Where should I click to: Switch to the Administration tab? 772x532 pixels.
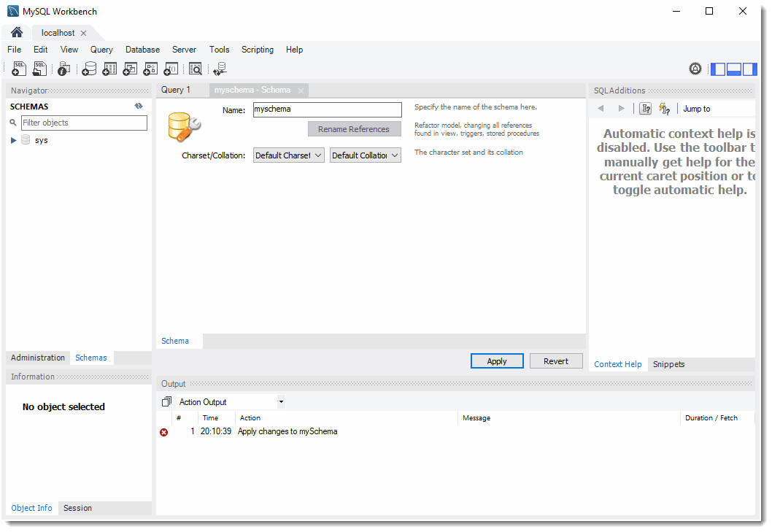click(38, 358)
